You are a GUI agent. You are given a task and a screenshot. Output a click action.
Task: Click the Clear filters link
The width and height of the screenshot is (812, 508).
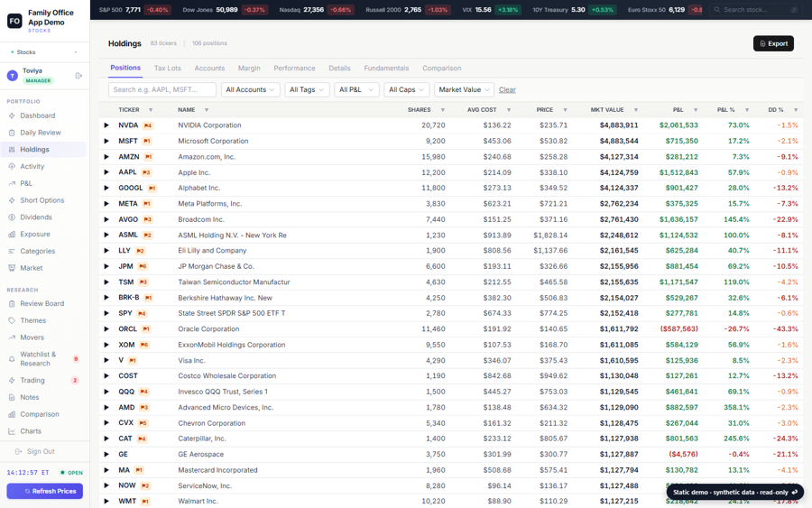(507, 89)
